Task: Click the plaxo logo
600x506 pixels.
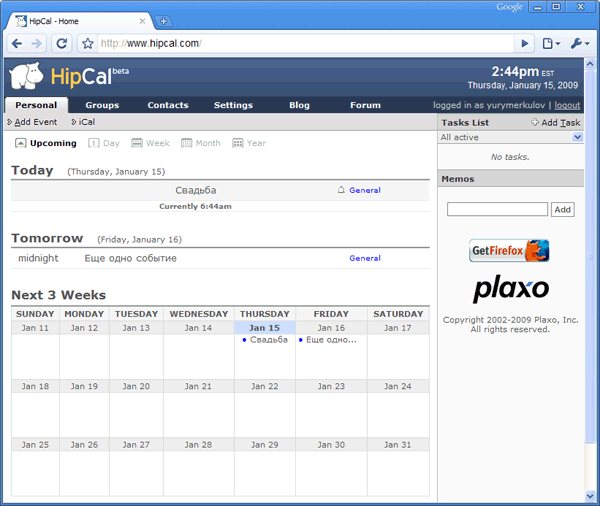Action: (511, 288)
